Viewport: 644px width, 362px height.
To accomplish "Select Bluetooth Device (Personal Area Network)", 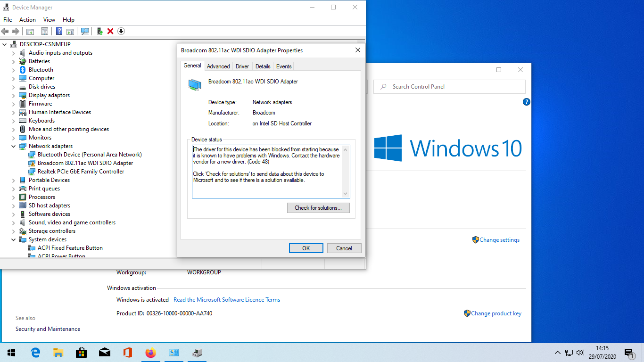I will coord(90,155).
